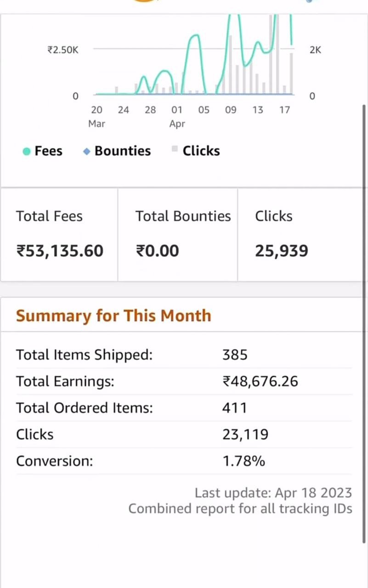Click the Total Earnings ₹48,676.26 value
Screen dimensions: 368x588
pyautogui.click(x=260, y=381)
